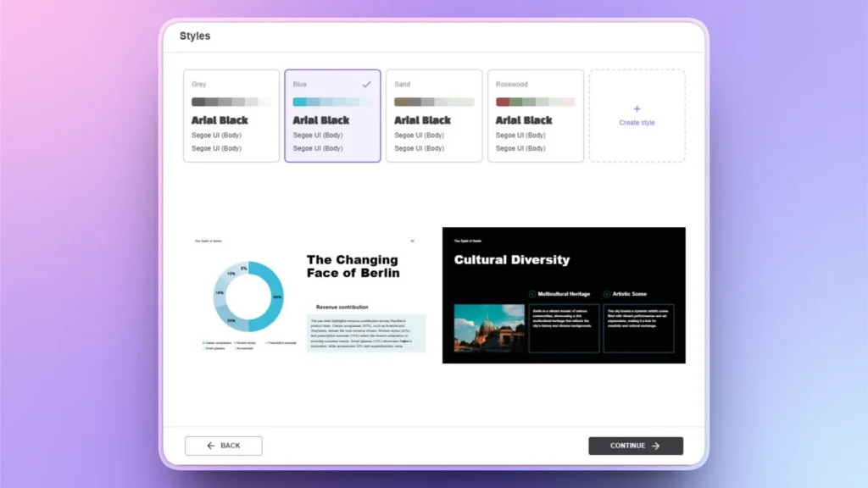Image resolution: width=868 pixels, height=488 pixels.
Task: Select the Sand style option
Action: tap(434, 115)
